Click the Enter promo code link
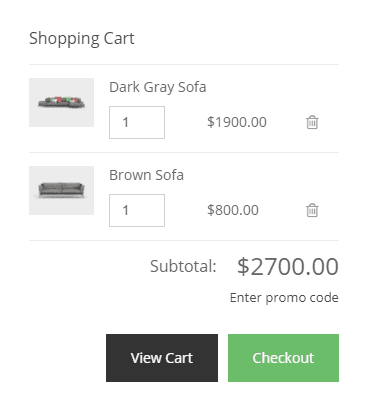 click(284, 298)
